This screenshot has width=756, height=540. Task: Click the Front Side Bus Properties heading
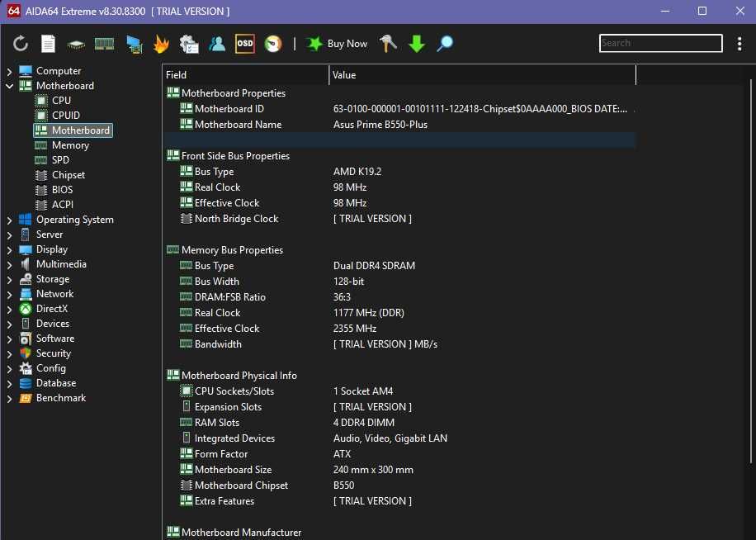click(x=235, y=156)
